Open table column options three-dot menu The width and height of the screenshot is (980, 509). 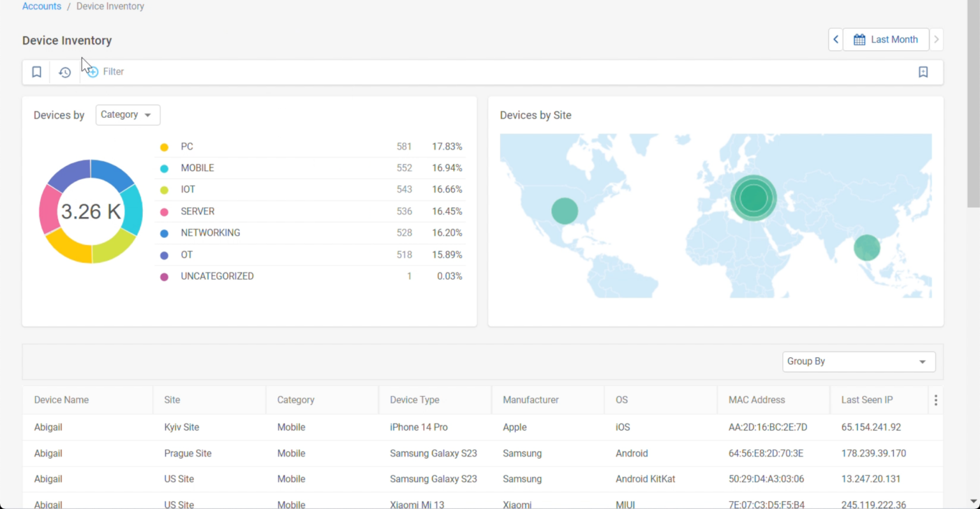[935, 400]
